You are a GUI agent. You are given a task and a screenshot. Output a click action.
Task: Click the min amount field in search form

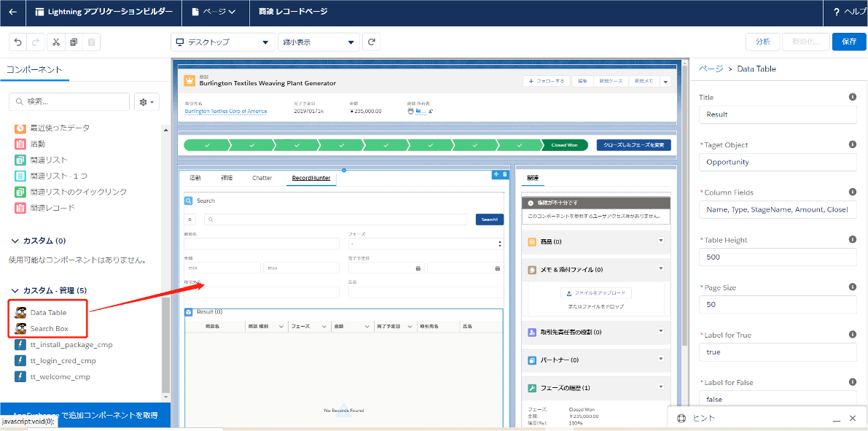[222, 268]
